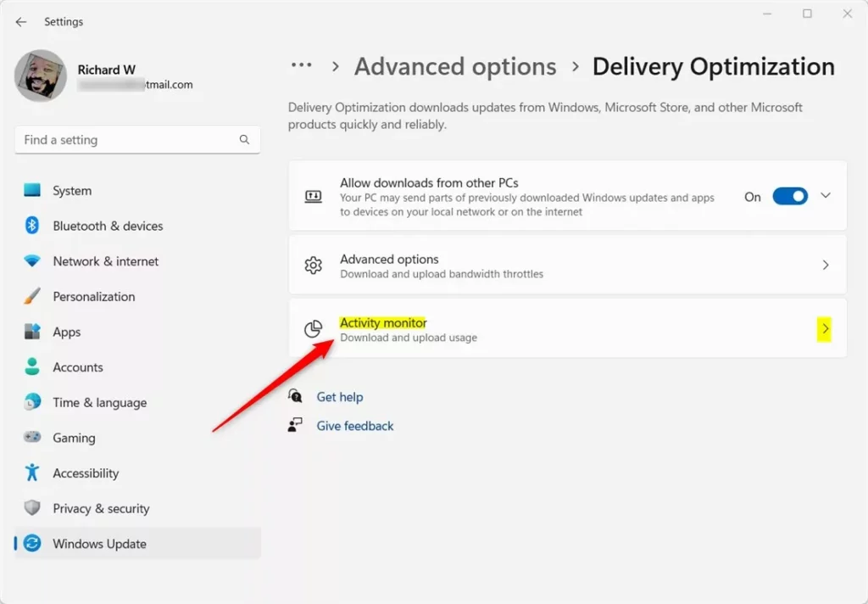The image size is (868, 604).
Task: Click the Windows Update sync icon
Action: [x=32, y=543]
